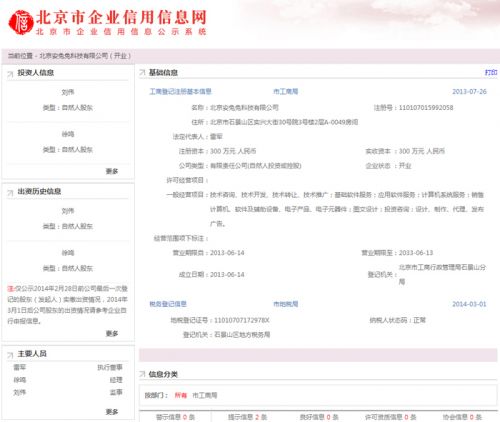Image resolution: width=500 pixels, height=422 pixels.
Task: Click the 按部门 label
Action: click(x=156, y=395)
